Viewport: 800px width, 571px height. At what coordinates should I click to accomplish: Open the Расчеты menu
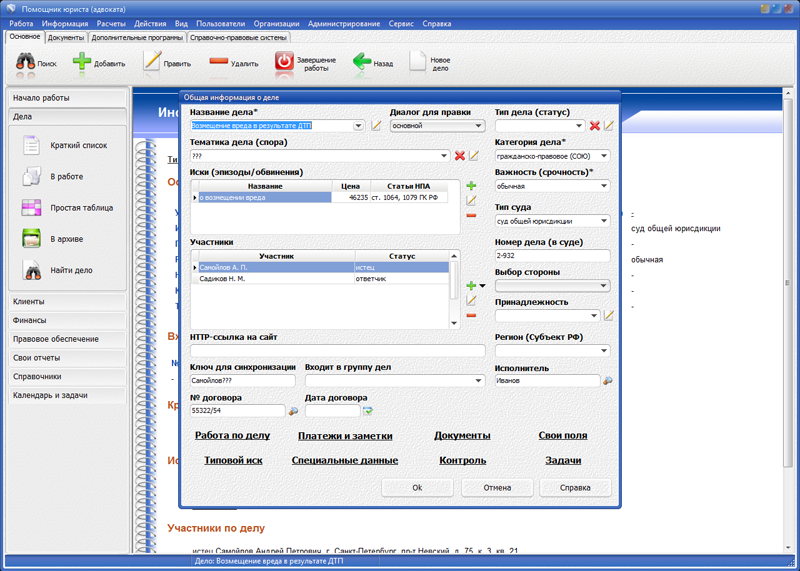pos(111,23)
